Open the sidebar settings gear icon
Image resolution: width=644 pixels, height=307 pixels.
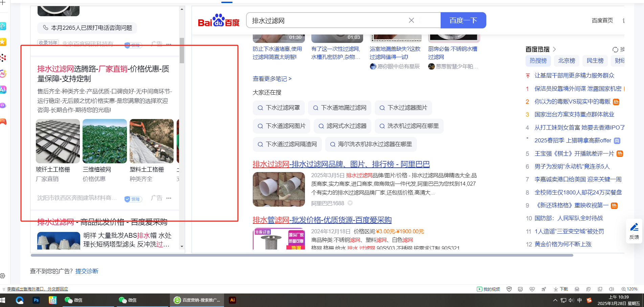[3, 276]
